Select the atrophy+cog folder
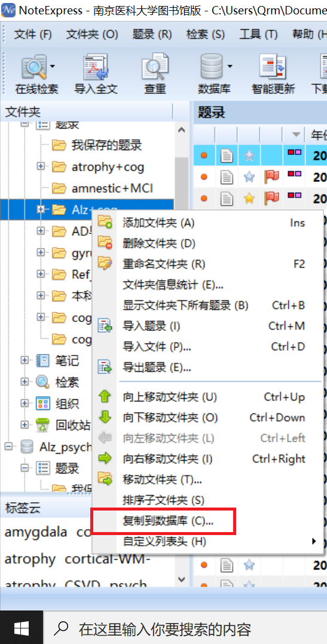Viewport: 327px width, 644px height. pyautogui.click(x=108, y=167)
